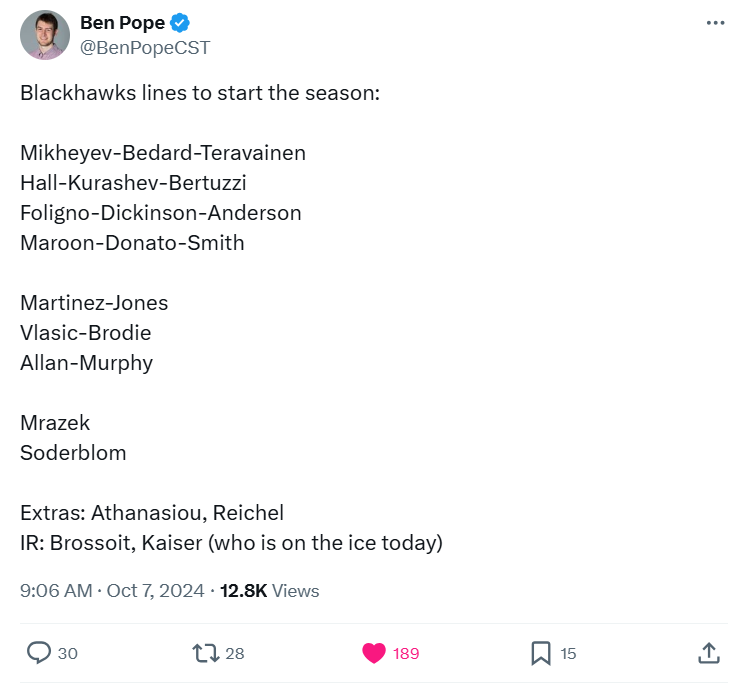The width and height of the screenshot is (746, 686).
Task: Click the 30 replies count
Action: tap(68, 654)
